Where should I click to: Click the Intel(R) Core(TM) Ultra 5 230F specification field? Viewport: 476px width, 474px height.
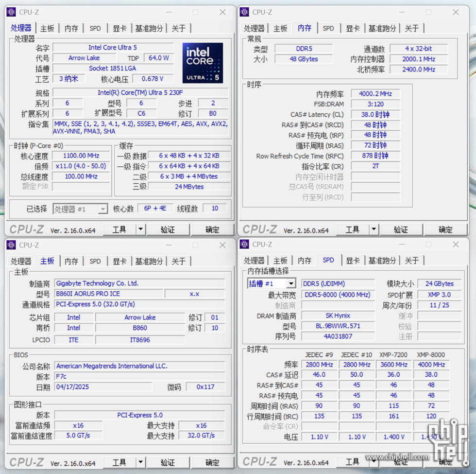tap(140, 92)
